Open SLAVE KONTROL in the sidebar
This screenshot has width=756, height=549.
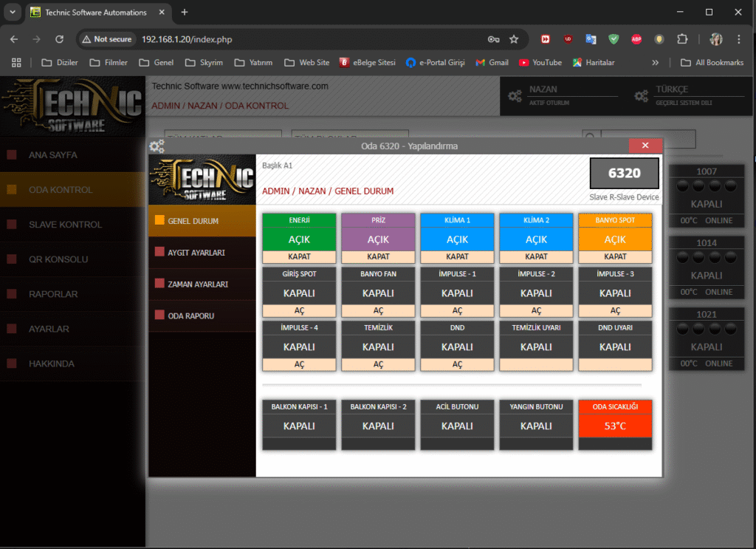(72, 225)
